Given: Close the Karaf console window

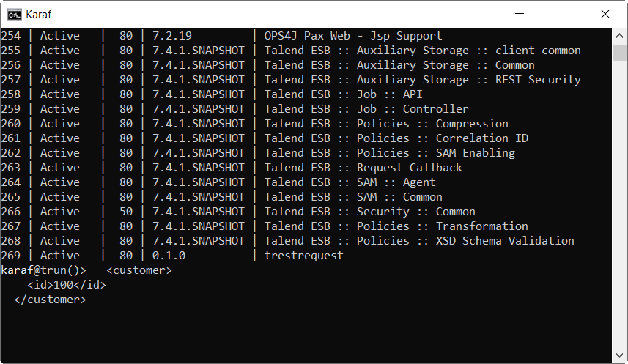Looking at the screenshot, I should tap(605, 14).
